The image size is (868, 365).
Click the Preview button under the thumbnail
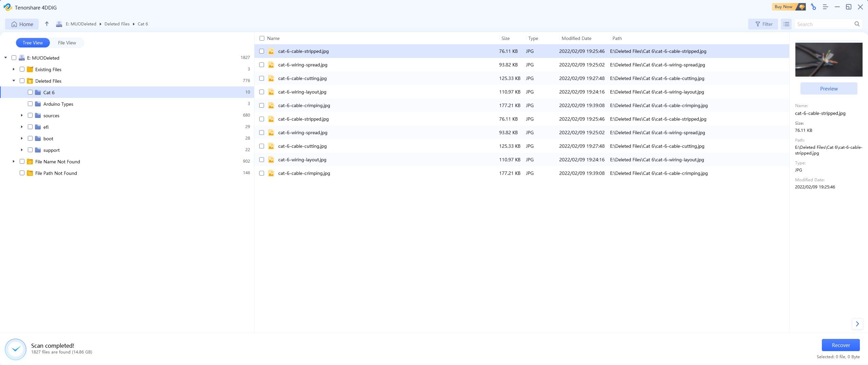[x=829, y=89]
